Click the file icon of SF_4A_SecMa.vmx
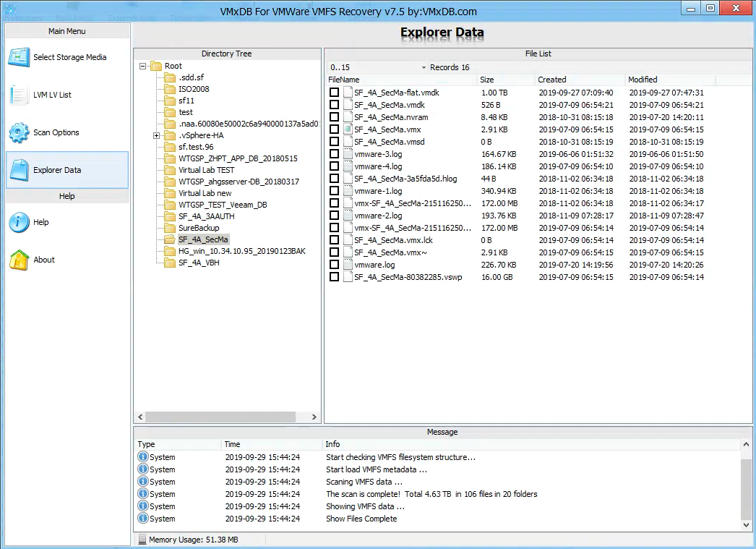The height and width of the screenshot is (549, 756). 348,129
